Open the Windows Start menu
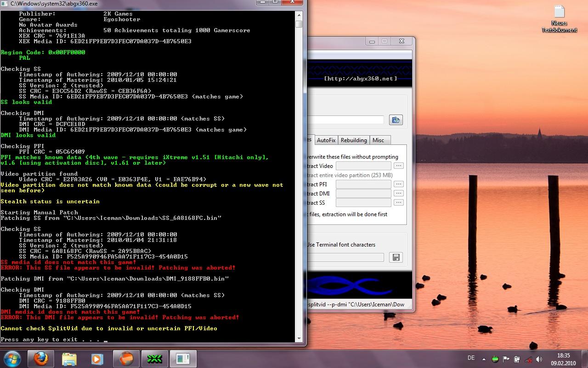Screen dimensions: 588x368 pos(12,358)
